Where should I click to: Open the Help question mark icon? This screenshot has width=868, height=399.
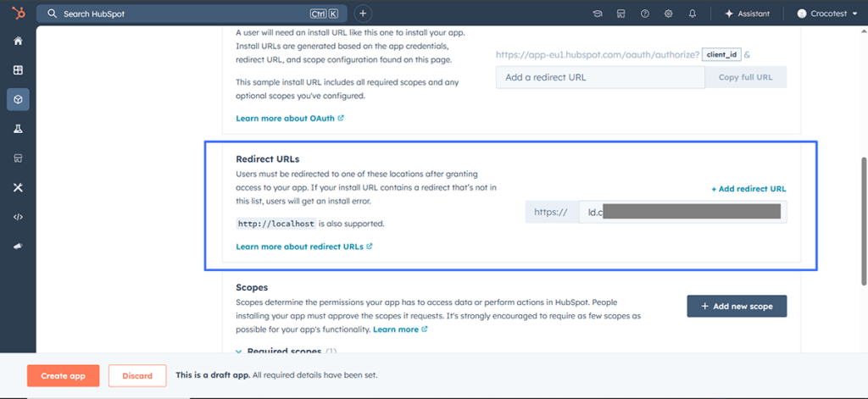645,14
